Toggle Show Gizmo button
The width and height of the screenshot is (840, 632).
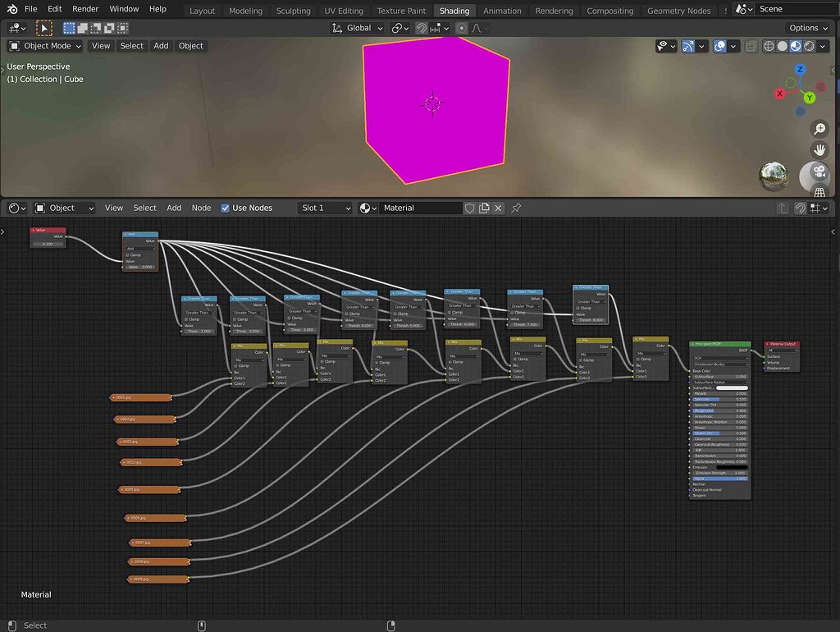point(688,47)
